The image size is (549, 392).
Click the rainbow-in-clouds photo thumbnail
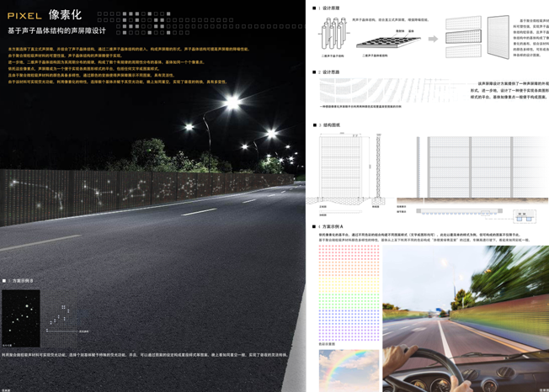[x=349, y=371]
